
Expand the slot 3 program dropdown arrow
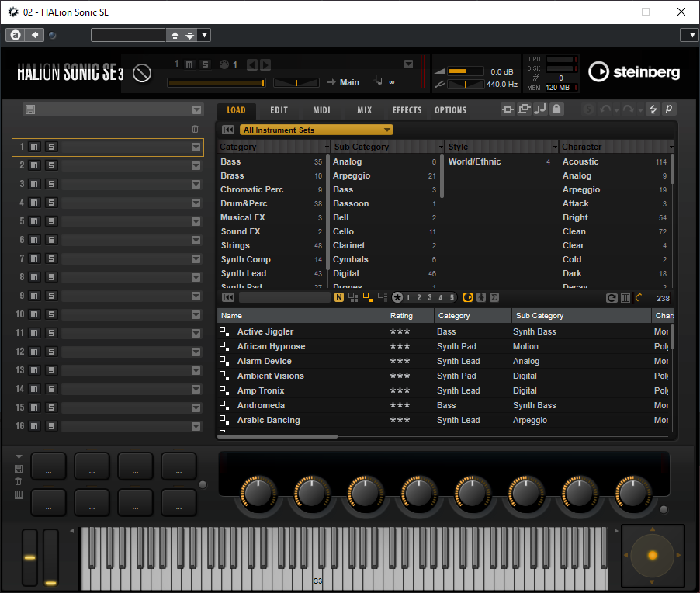coord(196,184)
